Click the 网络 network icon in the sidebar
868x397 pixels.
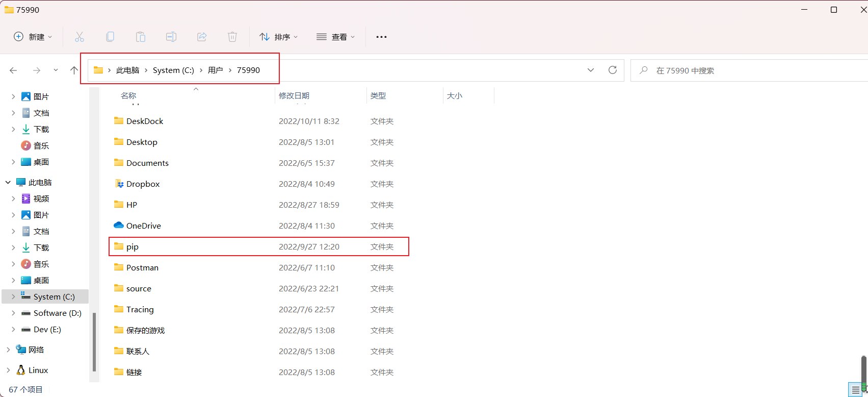tap(21, 350)
